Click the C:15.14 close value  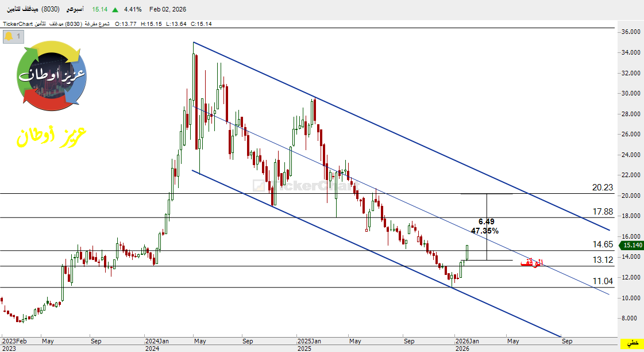pos(201,24)
